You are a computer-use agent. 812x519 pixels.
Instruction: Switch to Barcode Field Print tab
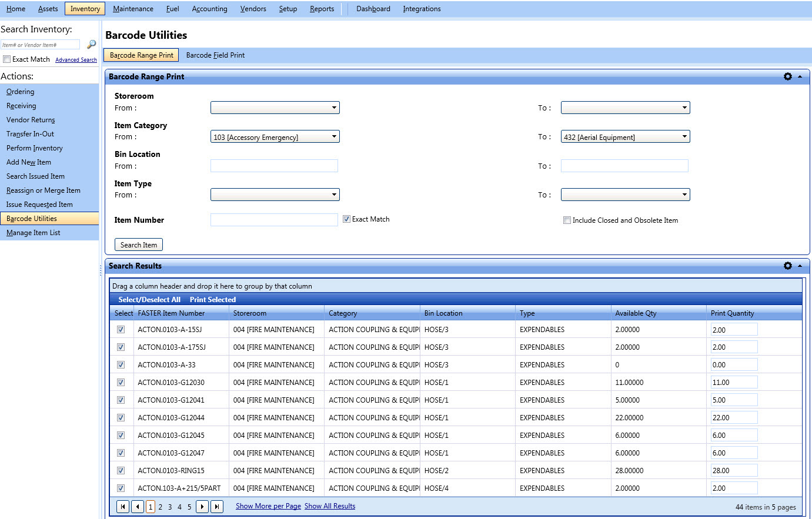pyautogui.click(x=215, y=55)
